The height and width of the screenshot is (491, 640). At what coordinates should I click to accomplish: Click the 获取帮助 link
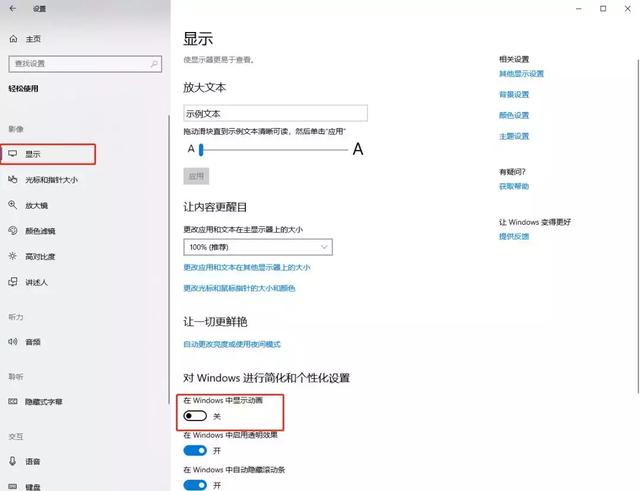(514, 187)
